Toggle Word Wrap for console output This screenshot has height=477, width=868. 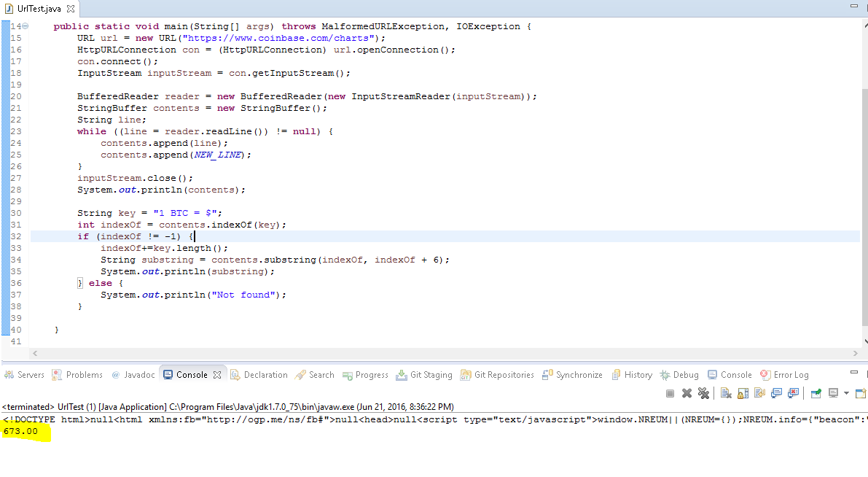759,393
